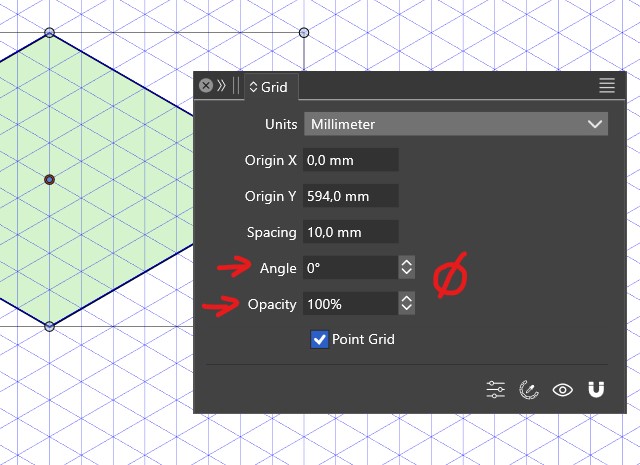This screenshot has height=465, width=640.
Task: Select the Grid panel tab
Action: (271, 87)
